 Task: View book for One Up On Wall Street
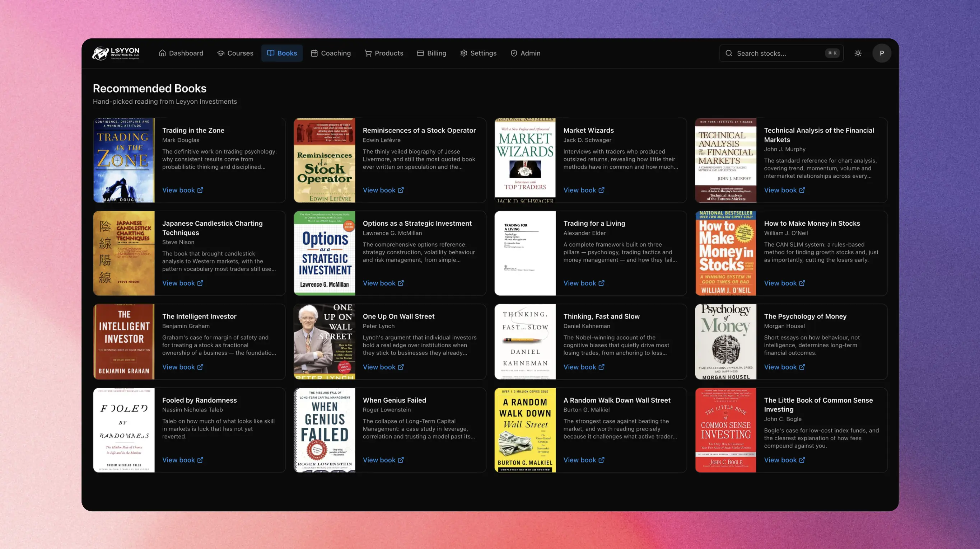tap(383, 367)
